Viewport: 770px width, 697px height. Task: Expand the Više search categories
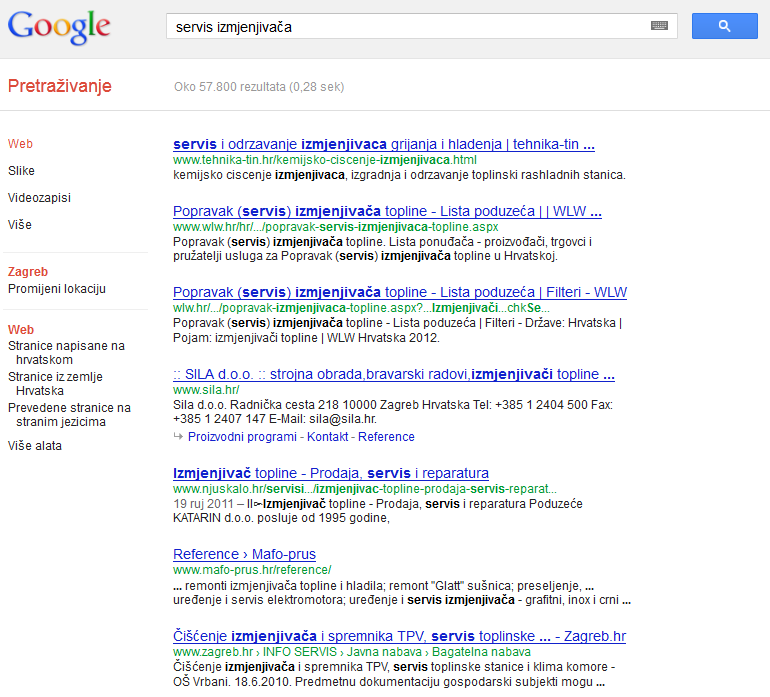click(20, 225)
